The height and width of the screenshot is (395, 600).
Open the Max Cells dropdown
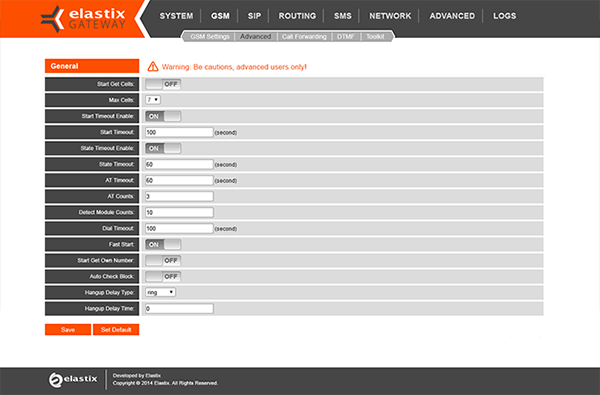tap(153, 100)
